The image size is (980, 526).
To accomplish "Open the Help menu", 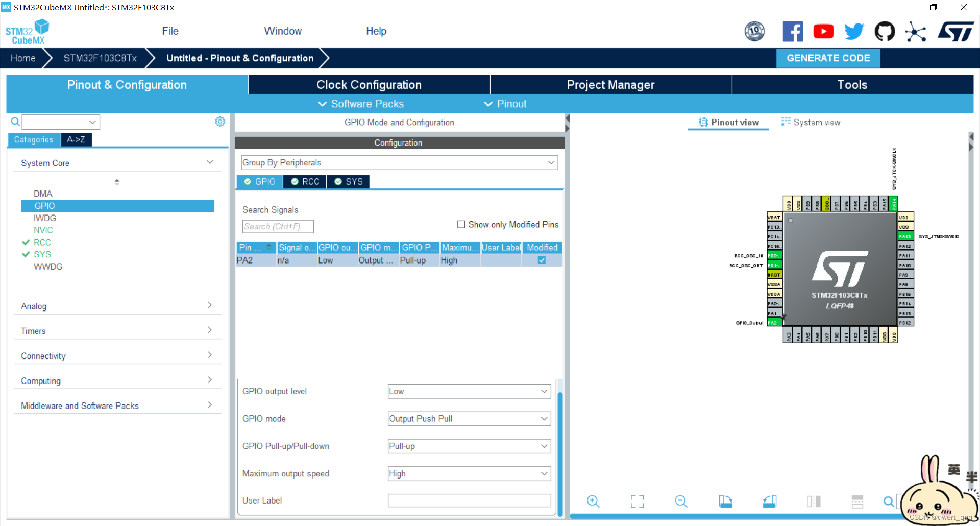I will click(376, 31).
